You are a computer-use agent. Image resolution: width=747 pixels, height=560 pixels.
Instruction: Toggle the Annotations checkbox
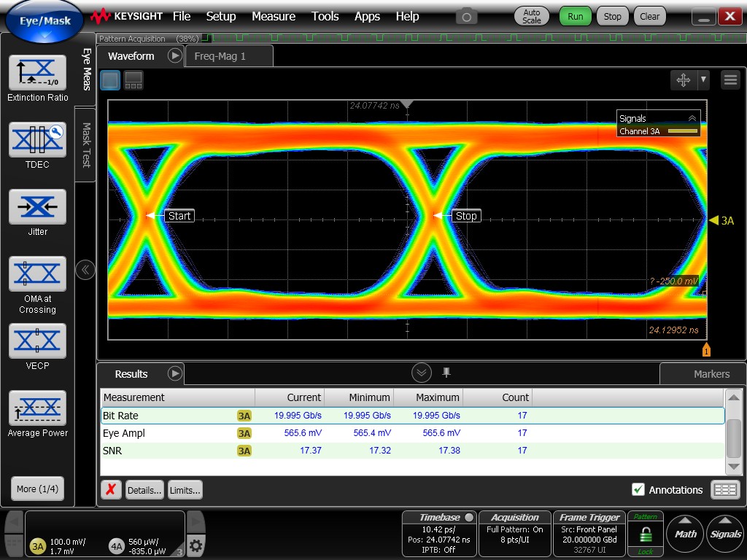tap(638, 490)
